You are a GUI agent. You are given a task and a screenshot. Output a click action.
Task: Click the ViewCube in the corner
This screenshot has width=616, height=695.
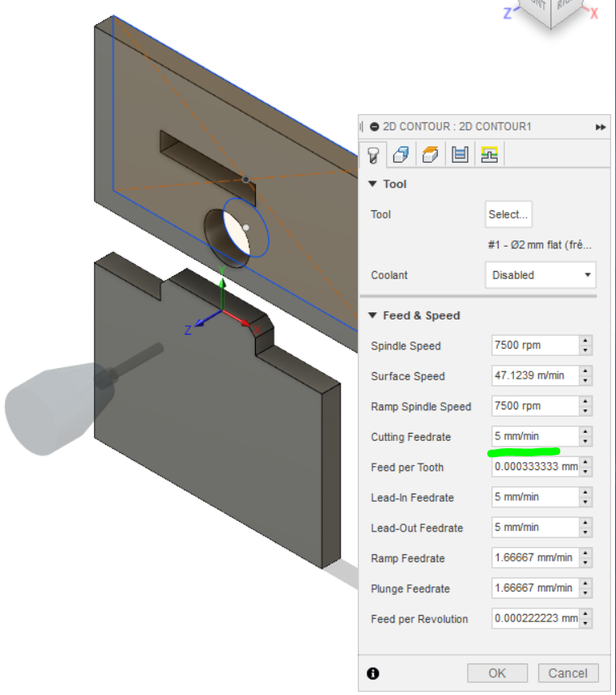tap(557, 11)
